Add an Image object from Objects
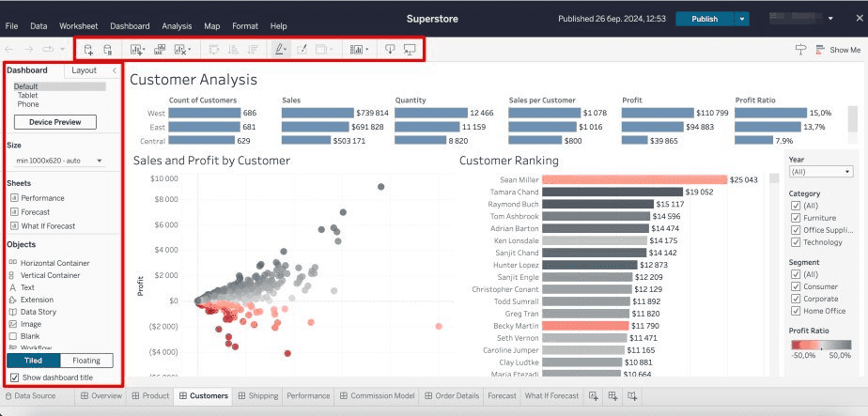Viewport: 868px width, 416px height. 25,324
